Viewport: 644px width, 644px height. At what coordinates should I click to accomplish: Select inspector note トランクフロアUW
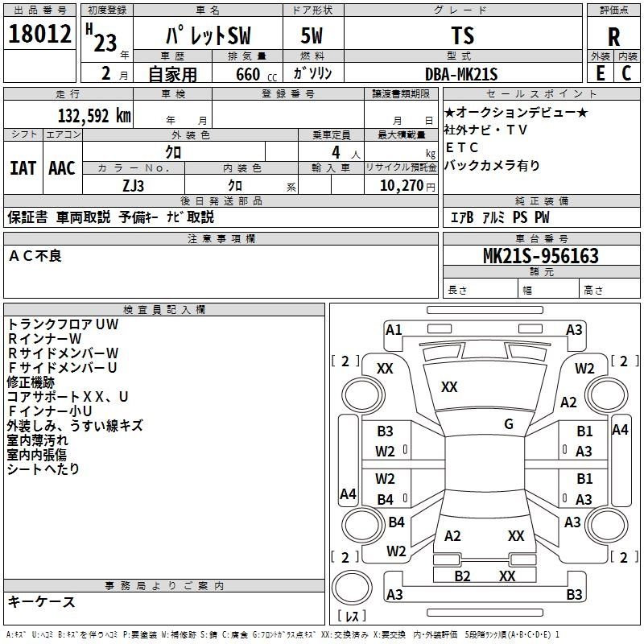63,324
